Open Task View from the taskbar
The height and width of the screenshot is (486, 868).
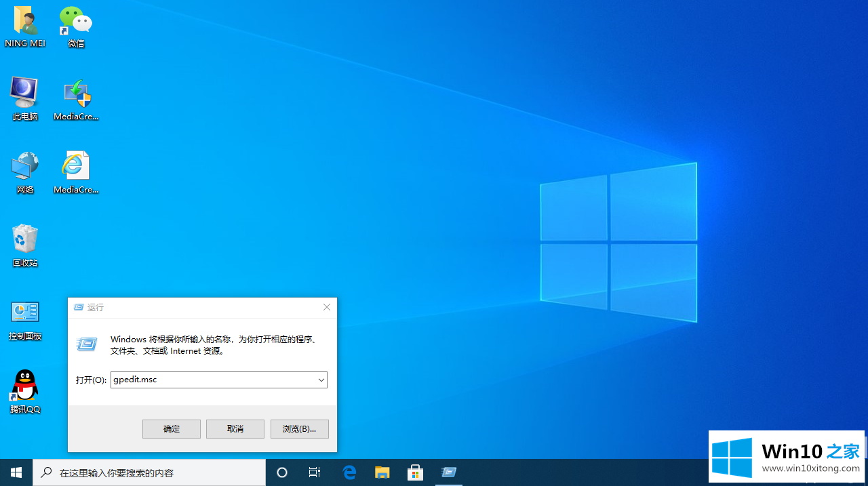click(315, 472)
